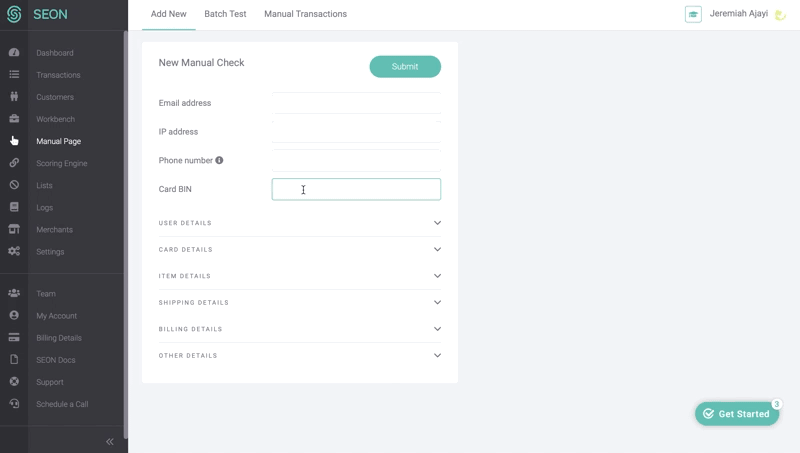Click the Phone number info icon
Viewport: 800px width, 453px height.
[219, 160]
